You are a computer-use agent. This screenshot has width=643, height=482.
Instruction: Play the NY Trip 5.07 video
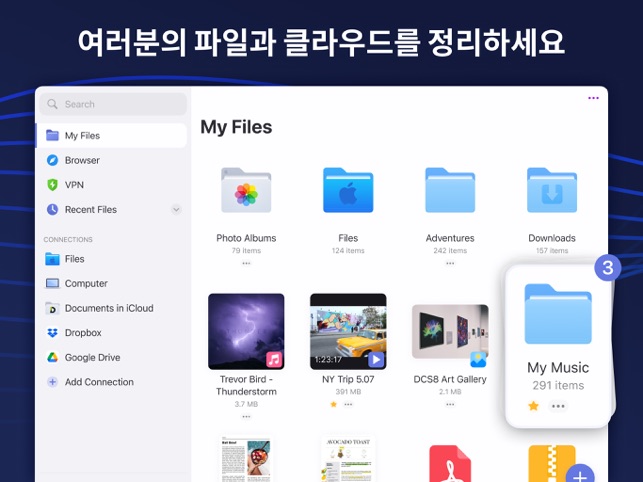[x=348, y=331]
